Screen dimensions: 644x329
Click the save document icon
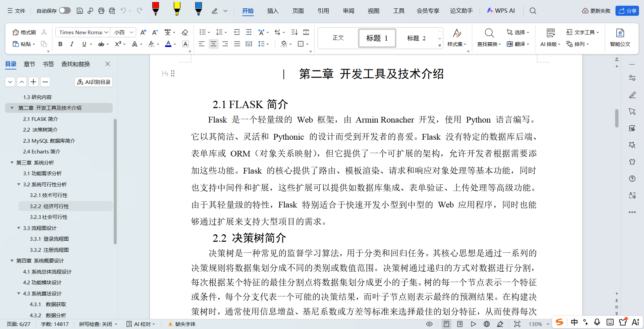[80, 11]
